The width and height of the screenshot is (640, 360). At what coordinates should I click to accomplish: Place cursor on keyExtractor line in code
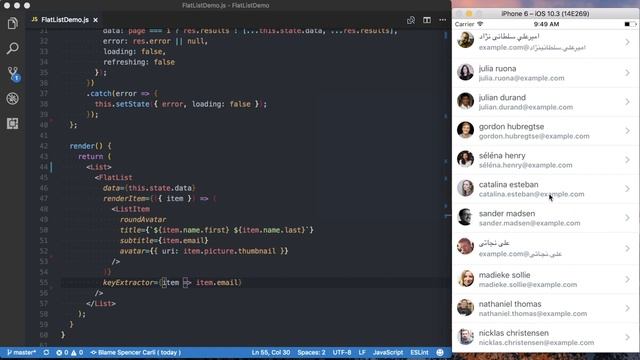(x=172, y=282)
